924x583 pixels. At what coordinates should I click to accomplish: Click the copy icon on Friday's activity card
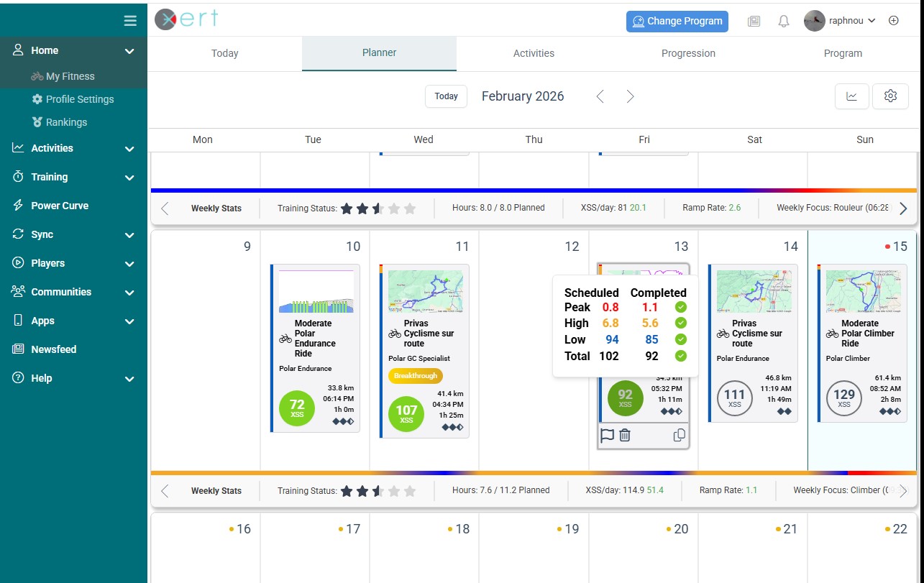click(x=679, y=435)
